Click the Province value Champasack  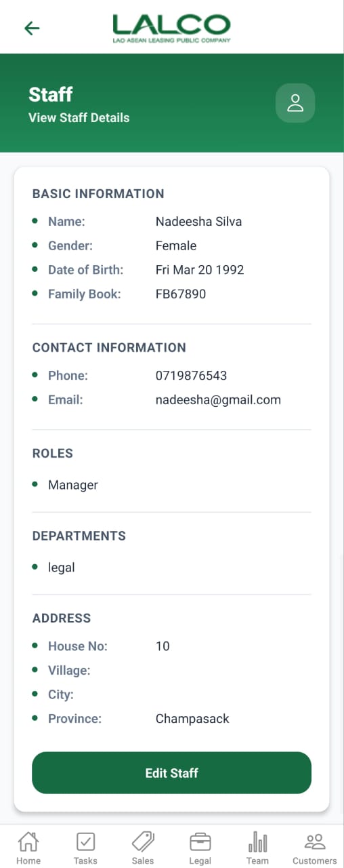pyautogui.click(x=192, y=719)
